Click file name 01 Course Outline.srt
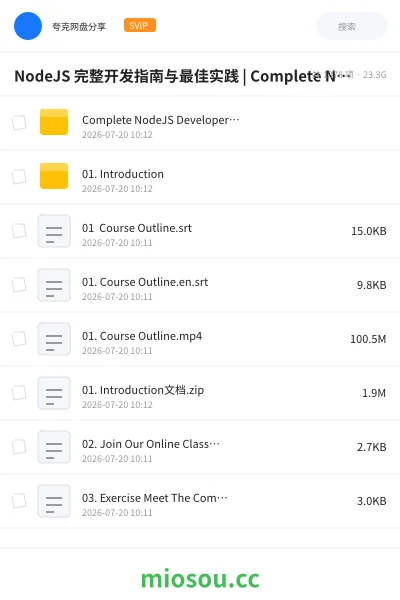This screenshot has width=400, height=600. coord(137,228)
